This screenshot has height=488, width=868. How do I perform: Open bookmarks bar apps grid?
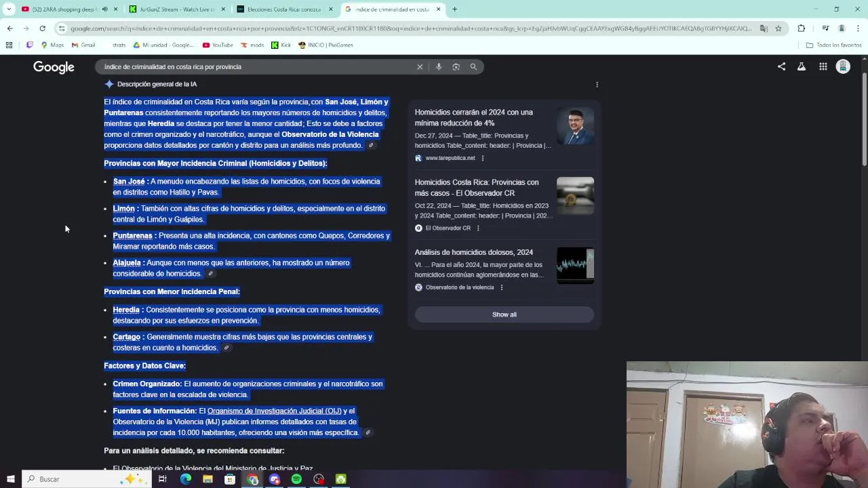[9, 45]
